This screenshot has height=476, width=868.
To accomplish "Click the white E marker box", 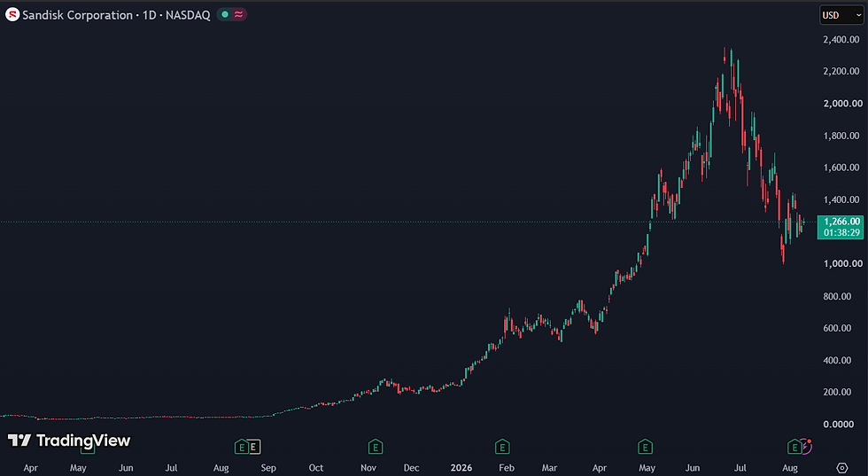I will [x=253, y=447].
